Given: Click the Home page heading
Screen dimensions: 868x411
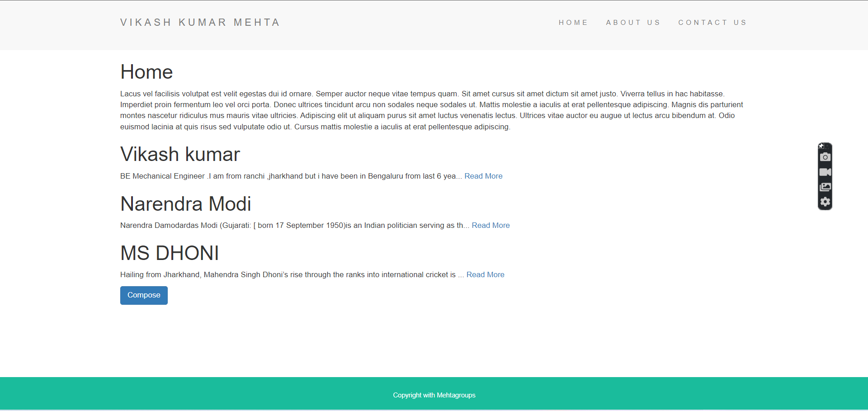Looking at the screenshot, I should pyautogui.click(x=146, y=71).
